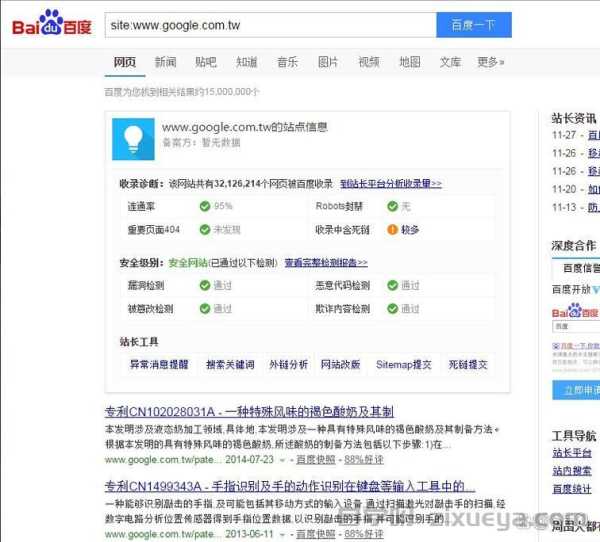This screenshot has width=600, height=542.
Task: Open 百度快照 for the 2013-06-11 result
Action: point(316,534)
